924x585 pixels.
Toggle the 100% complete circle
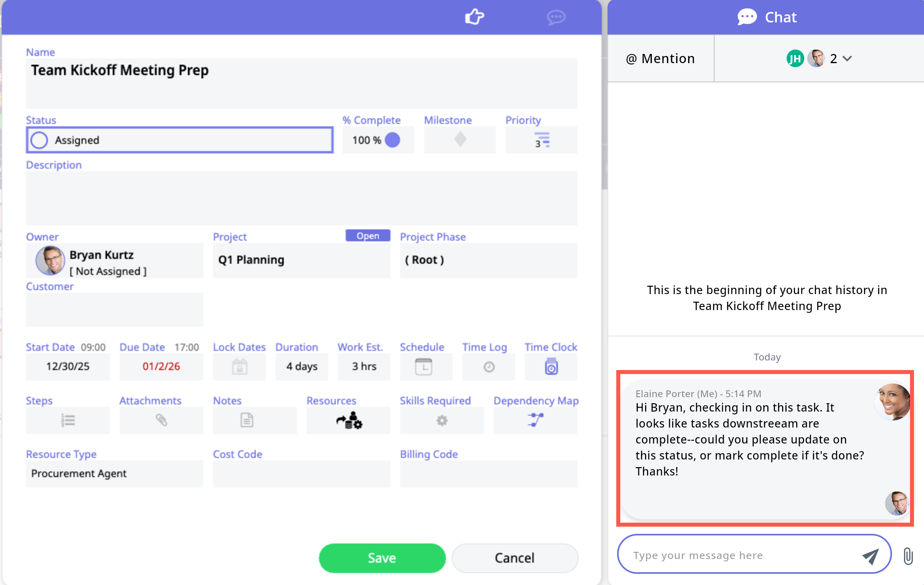392,140
